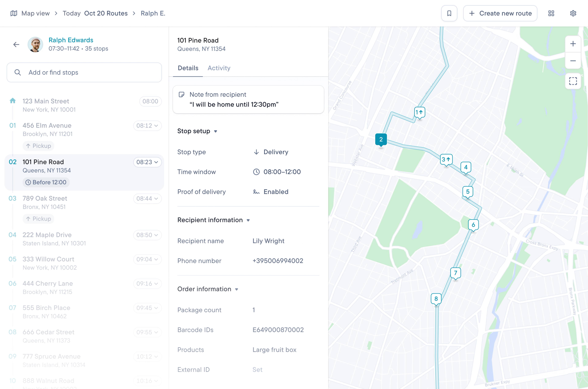Image resolution: width=588 pixels, height=389 pixels.
Task: Open the 08:44 time dropdown
Action: pos(147,198)
